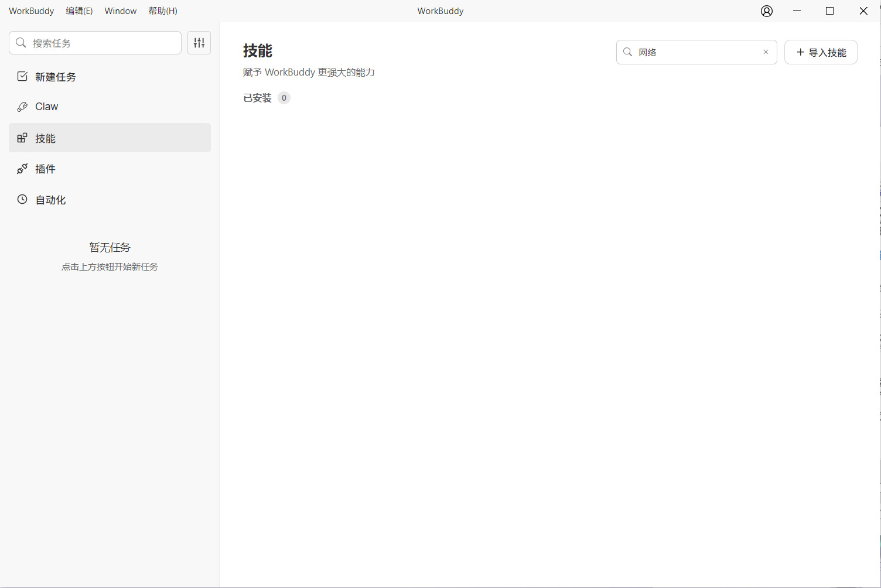Click the 导入技能 import button

(x=821, y=52)
